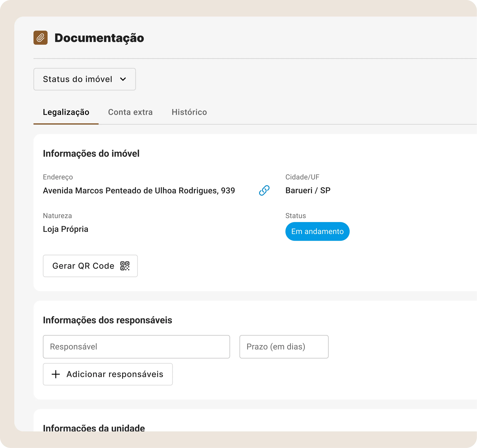Click the Natureza field label
The image size is (477, 448).
(x=57, y=216)
